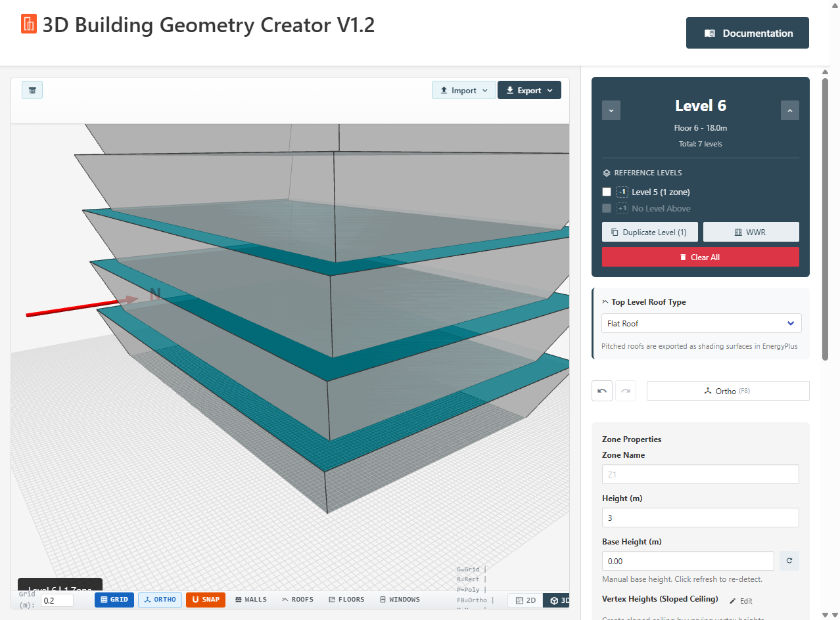Click the archive icon button top-left of viewport
Image resolution: width=840 pixels, height=620 pixels.
32,90
